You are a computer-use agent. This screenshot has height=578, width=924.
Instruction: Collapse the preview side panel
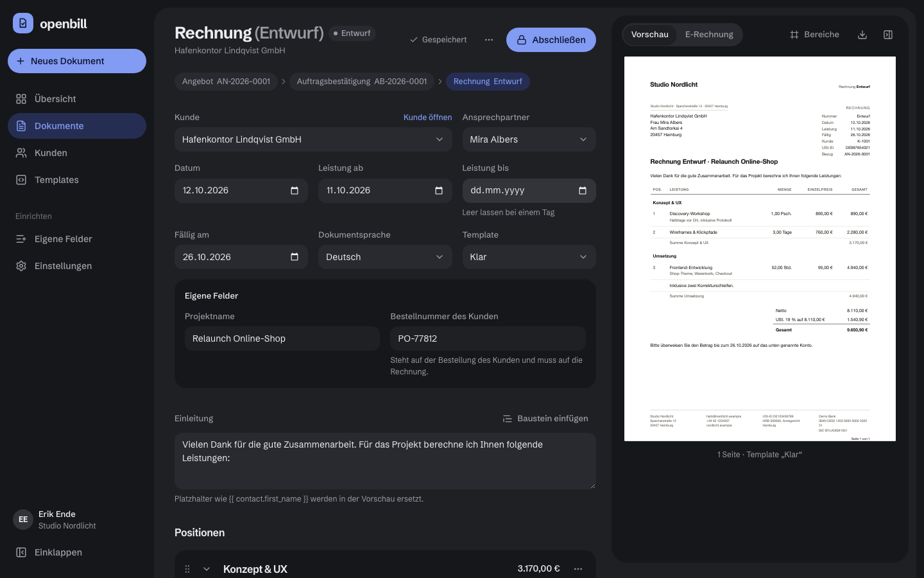coord(888,35)
